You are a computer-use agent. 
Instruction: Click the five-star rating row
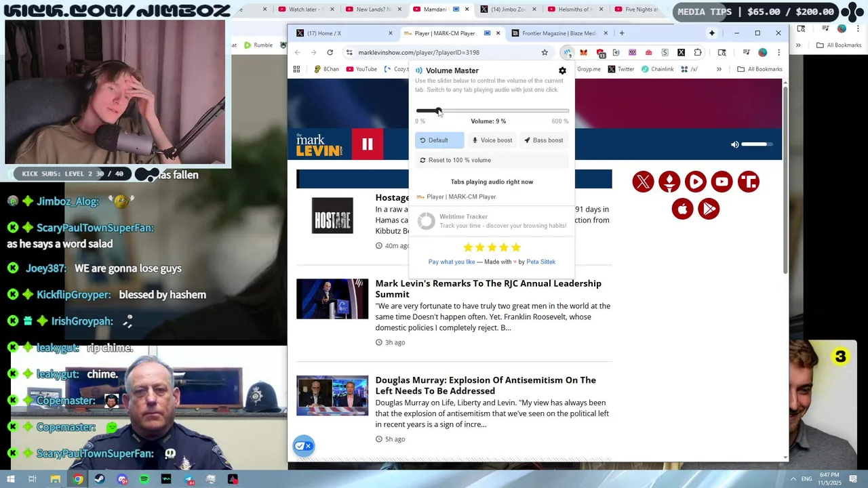coord(492,247)
